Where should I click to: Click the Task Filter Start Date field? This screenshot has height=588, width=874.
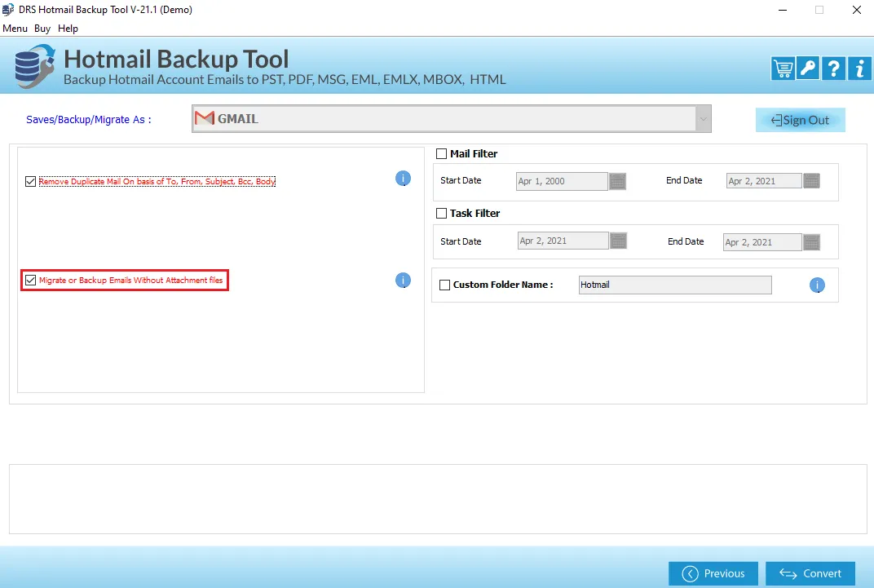click(x=563, y=241)
